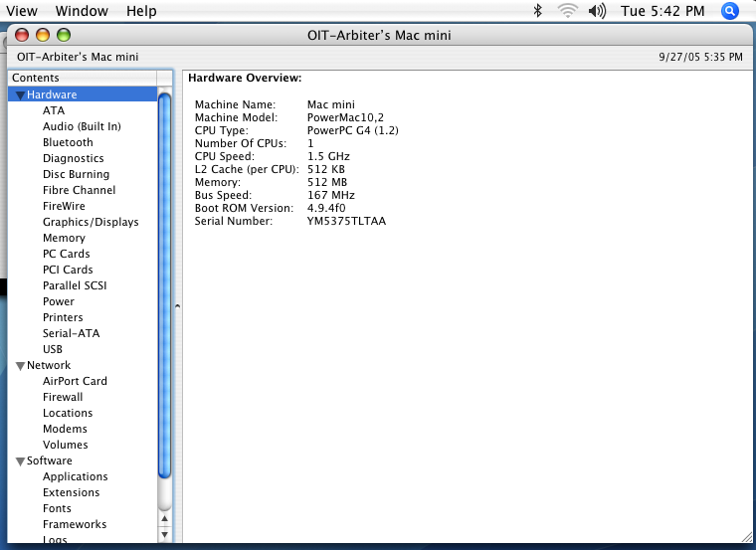Select Applications under Software
This screenshot has height=550, width=756.
click(76, 476)
